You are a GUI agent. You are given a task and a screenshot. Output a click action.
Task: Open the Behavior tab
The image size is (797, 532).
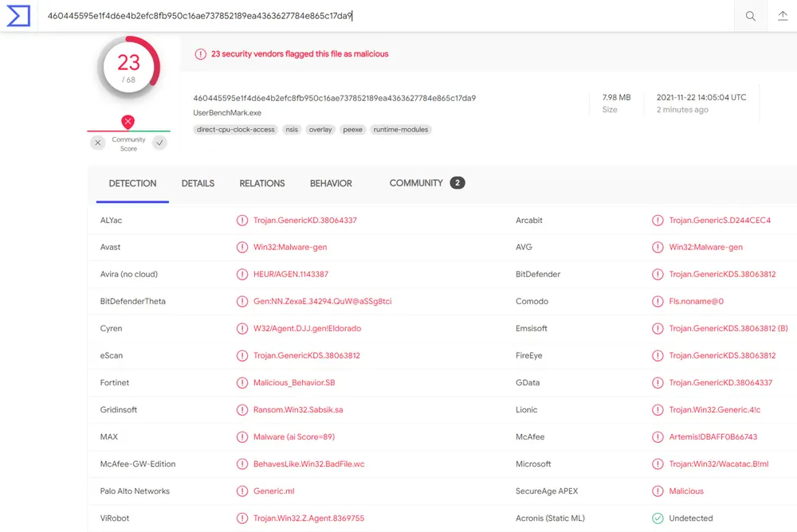tap(331, 183)
